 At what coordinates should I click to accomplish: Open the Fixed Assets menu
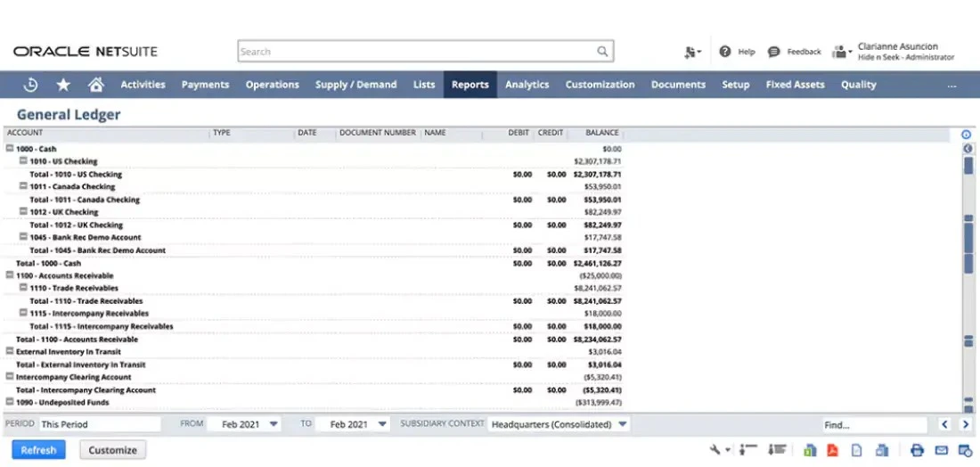(x=795, y=85)
